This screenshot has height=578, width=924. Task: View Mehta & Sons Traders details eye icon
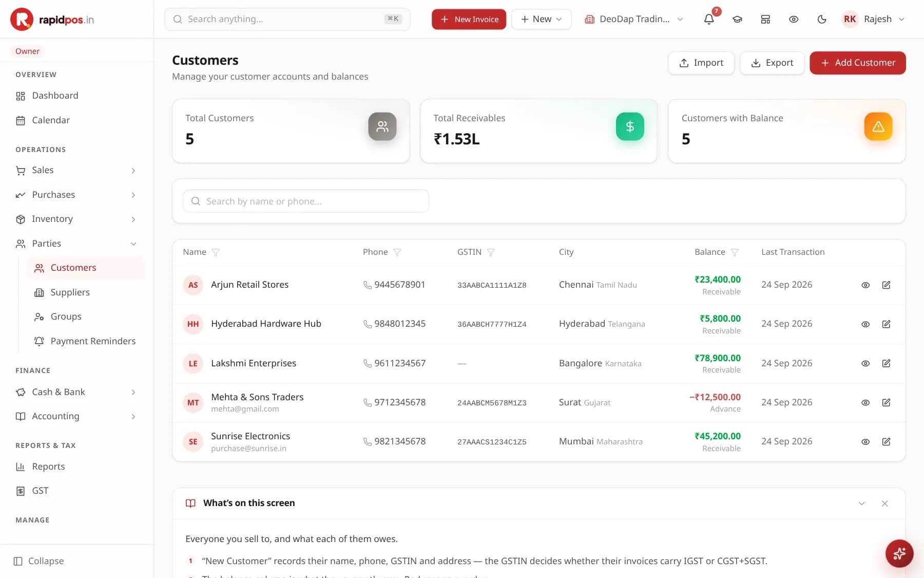865,402
